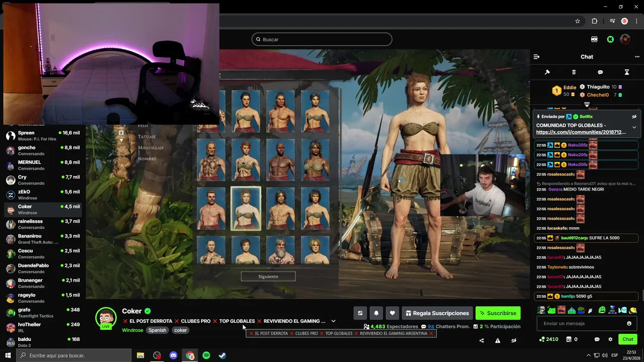
Task: Open rainelissss's channel in the sidebar
Action: click(x=43, y=224)
